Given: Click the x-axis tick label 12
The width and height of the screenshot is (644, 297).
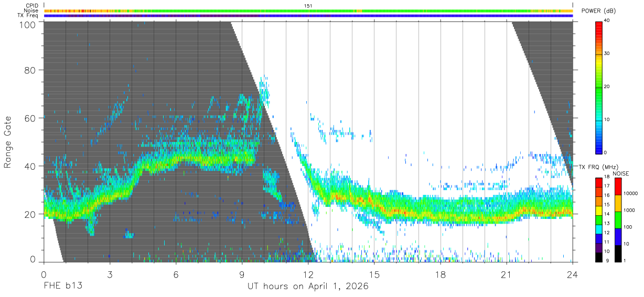Looking at the screenshot, I should pyautogui.click(x=308, y=274).
